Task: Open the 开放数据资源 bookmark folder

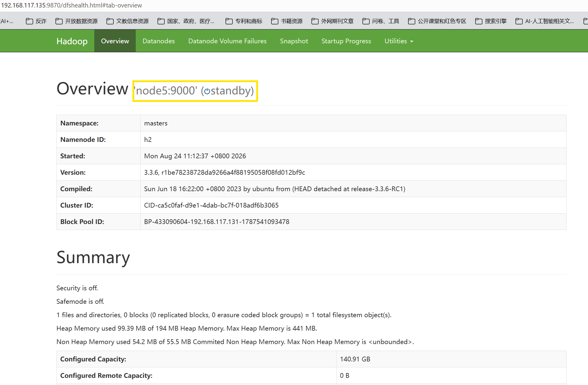Action: pos(77,21)
